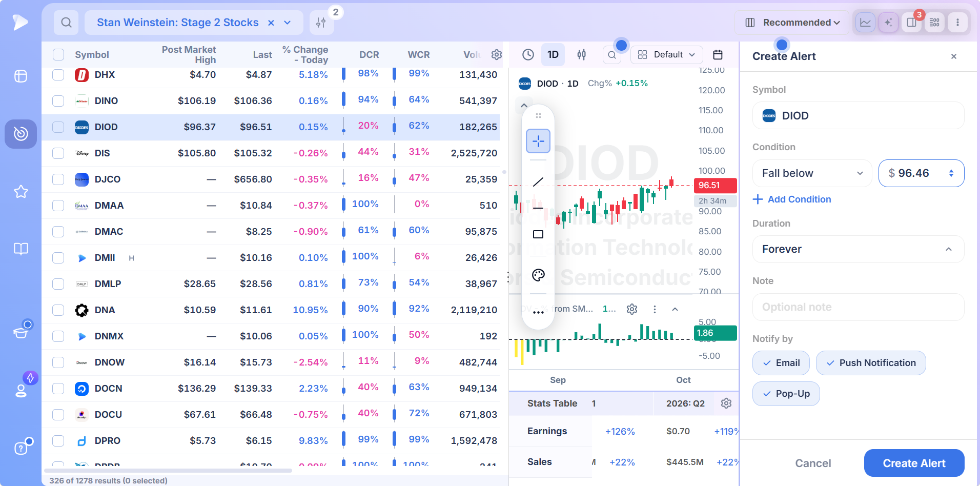The height and width of the screenshot is (486, 980).
Task: Open more drawing tools ellipsis
Action: pyautogui.click(x=538, y=312)
